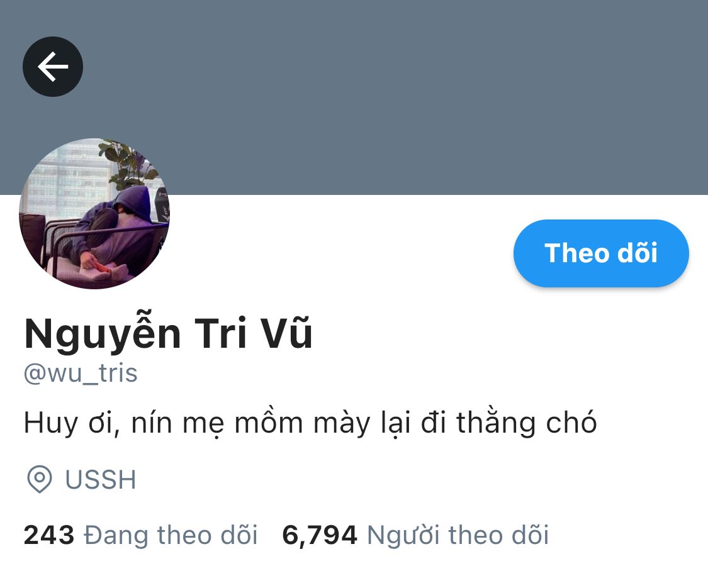Click "thằng" in the bio line
The image size is (708, 588).
pos(496,423)
